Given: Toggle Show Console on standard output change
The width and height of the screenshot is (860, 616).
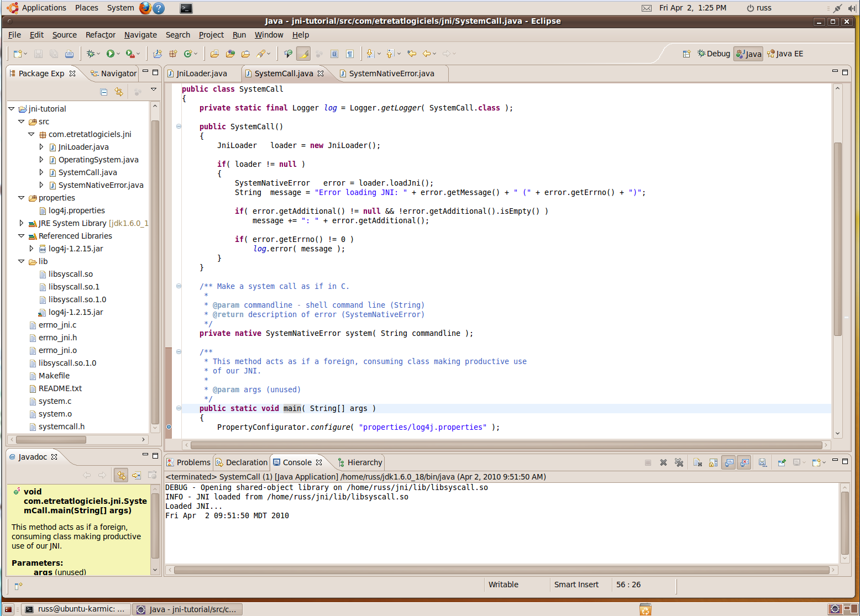Looking at the screenshot, I should pos(729,462).
